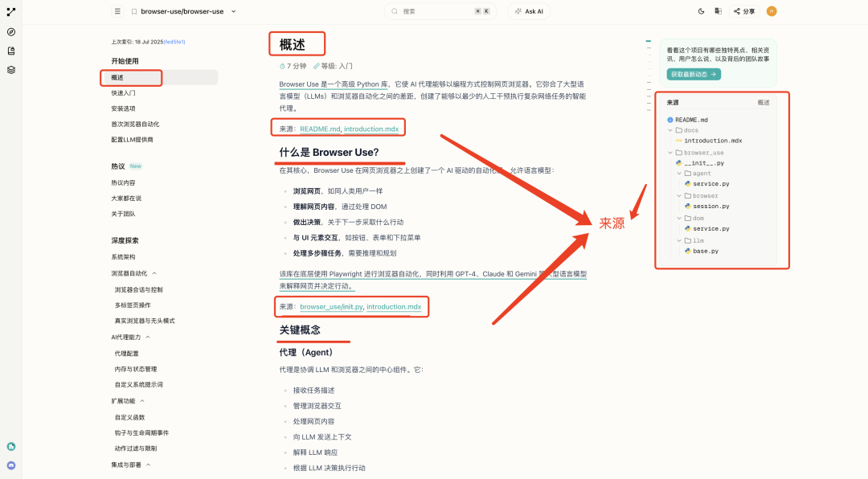Click the 分享 share button

tap(744, 11)
